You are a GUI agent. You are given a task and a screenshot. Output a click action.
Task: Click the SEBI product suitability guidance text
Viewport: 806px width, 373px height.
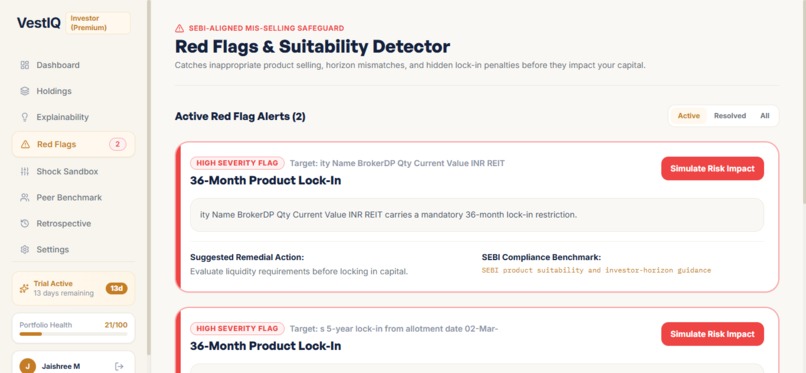(x=596, y=270)
